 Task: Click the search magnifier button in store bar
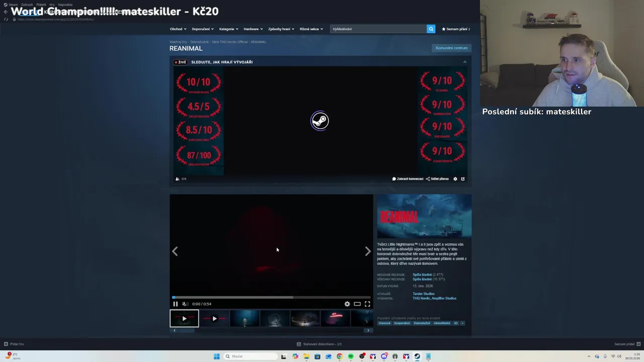pyautogui.click(x=431, y=29)
